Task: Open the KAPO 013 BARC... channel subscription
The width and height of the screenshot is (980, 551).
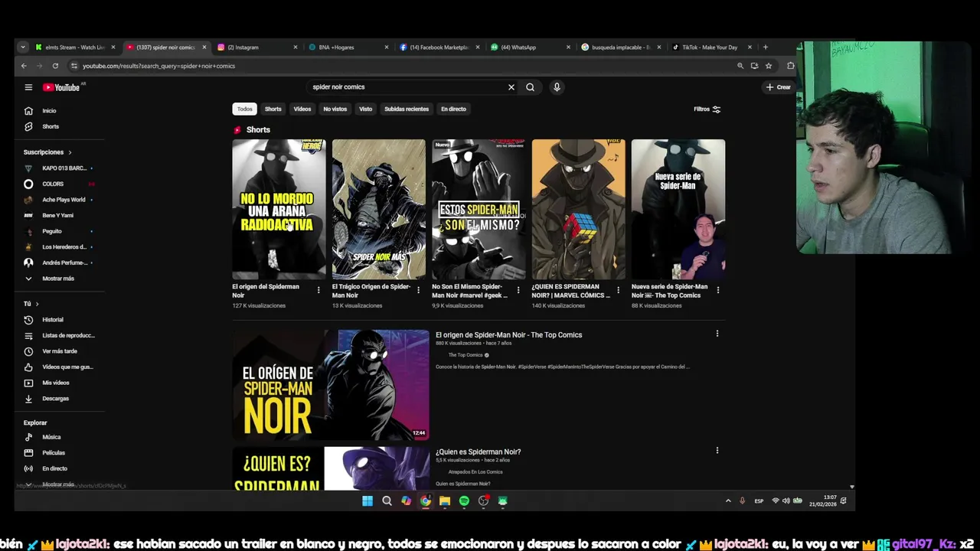Action: coord(64,168)
